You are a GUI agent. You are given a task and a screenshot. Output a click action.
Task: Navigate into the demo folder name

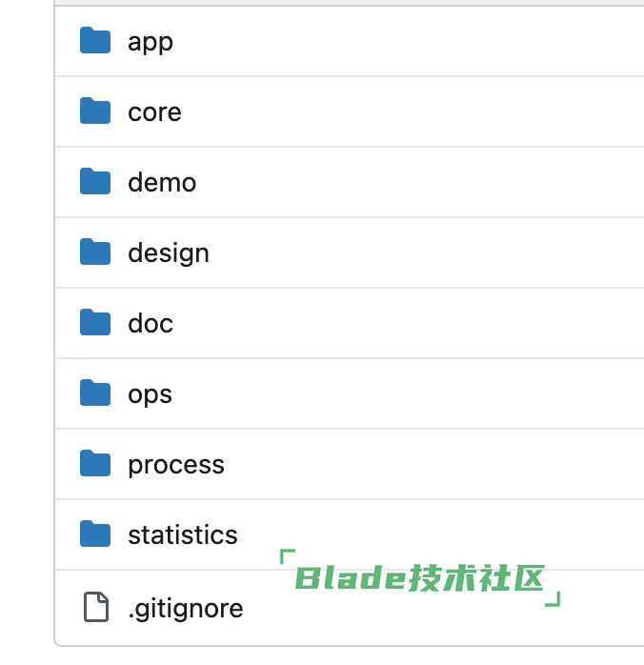pos(162,182)
